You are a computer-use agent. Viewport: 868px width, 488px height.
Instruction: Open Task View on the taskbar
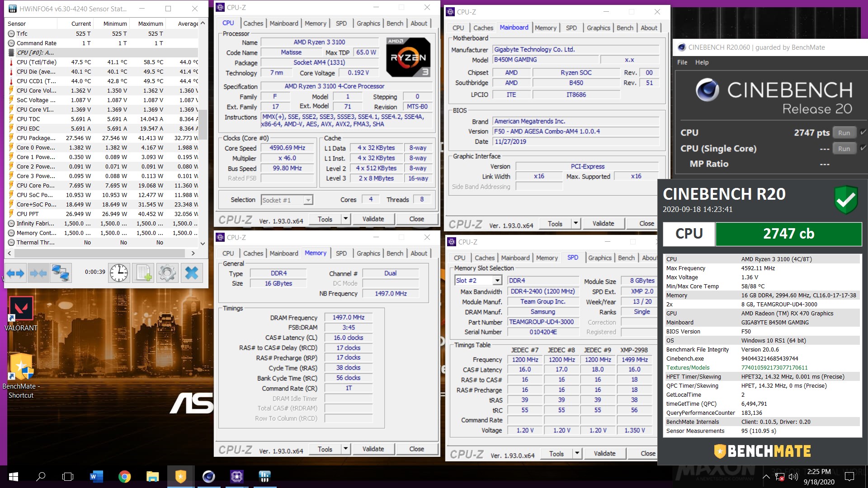pyautogui.click(x=68, y=477)
